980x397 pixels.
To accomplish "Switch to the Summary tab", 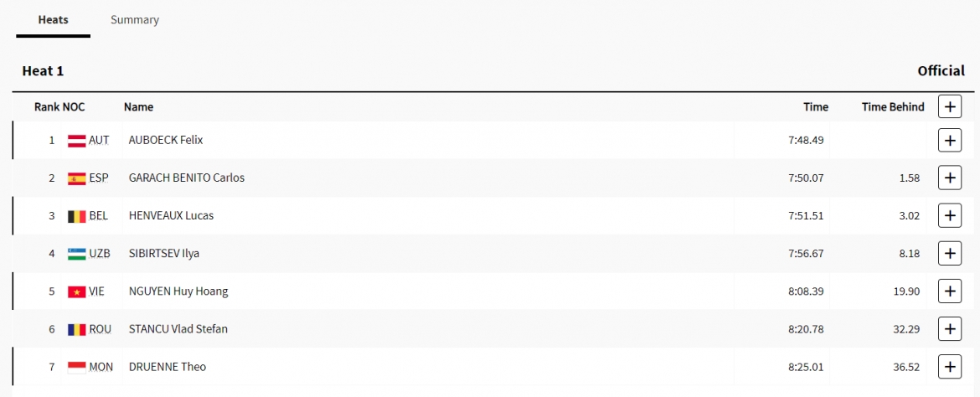I will (135, 20).
